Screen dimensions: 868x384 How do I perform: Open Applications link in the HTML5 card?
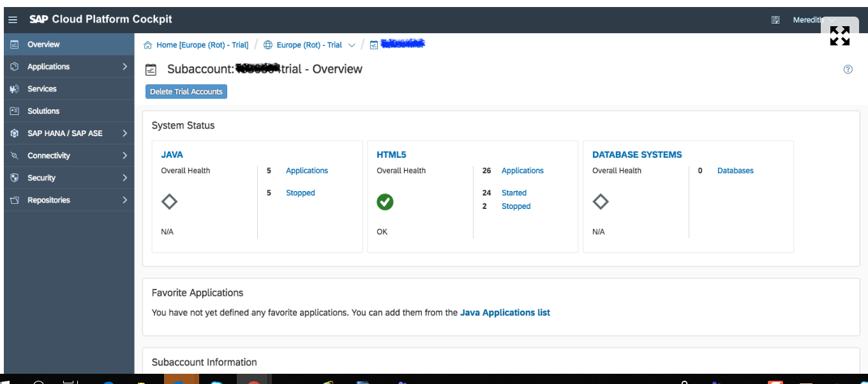523,171
